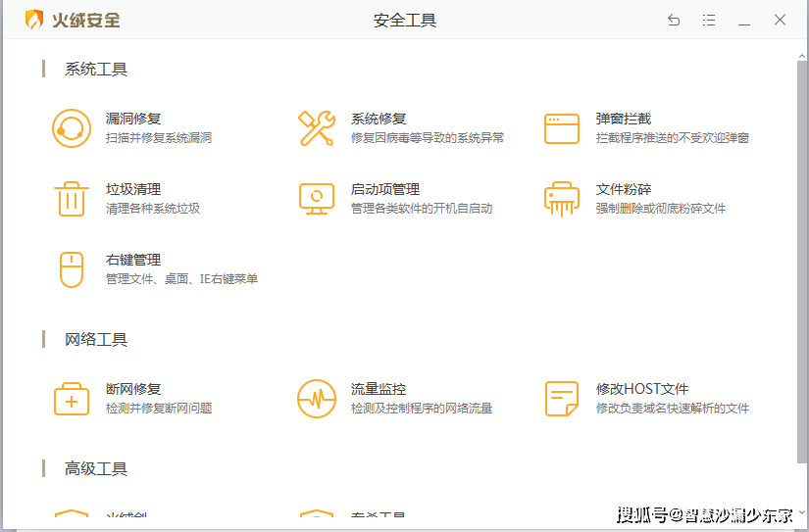This screenshot has height=532, width=809.
Task: Click the 垃圾清理 trash can icon
Action: pyautogui.click(x=72, y=199)
